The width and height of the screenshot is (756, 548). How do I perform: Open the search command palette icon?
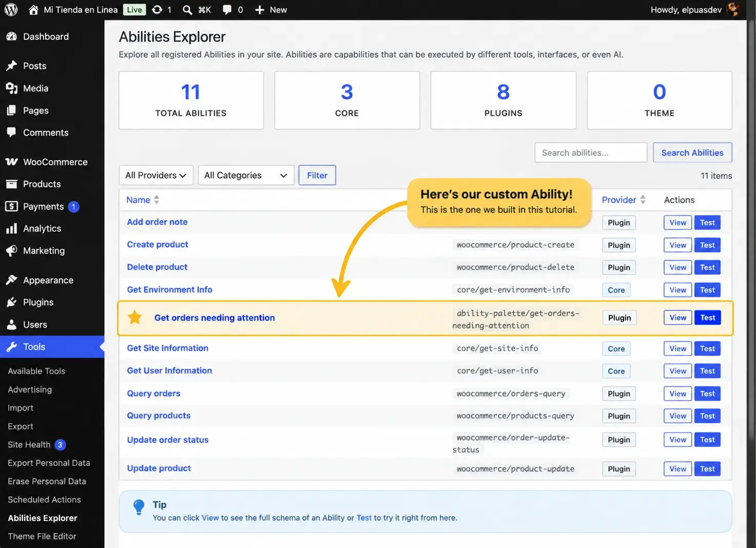pyautogui.click(x=188, y=10)
